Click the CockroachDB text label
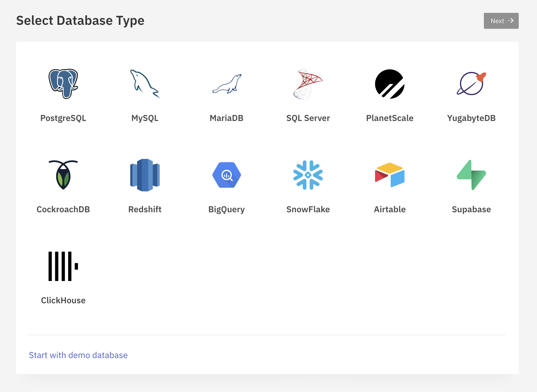This screenshot has height=392, width=537. [x=63, y=209]
